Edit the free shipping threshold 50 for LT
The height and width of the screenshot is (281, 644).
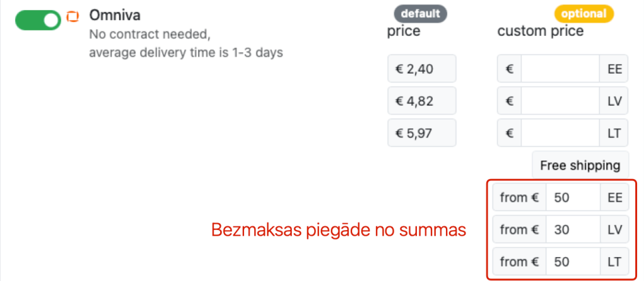573,262
